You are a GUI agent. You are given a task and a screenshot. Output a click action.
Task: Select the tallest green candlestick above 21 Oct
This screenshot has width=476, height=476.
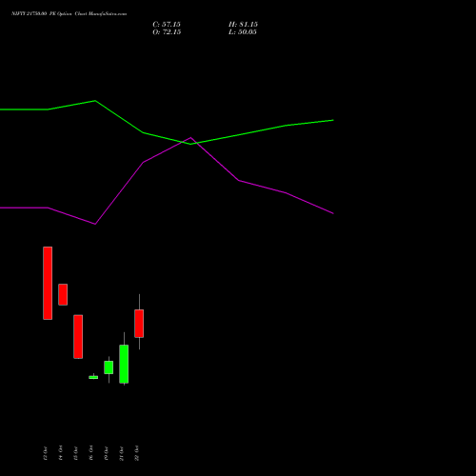(124, 364)
